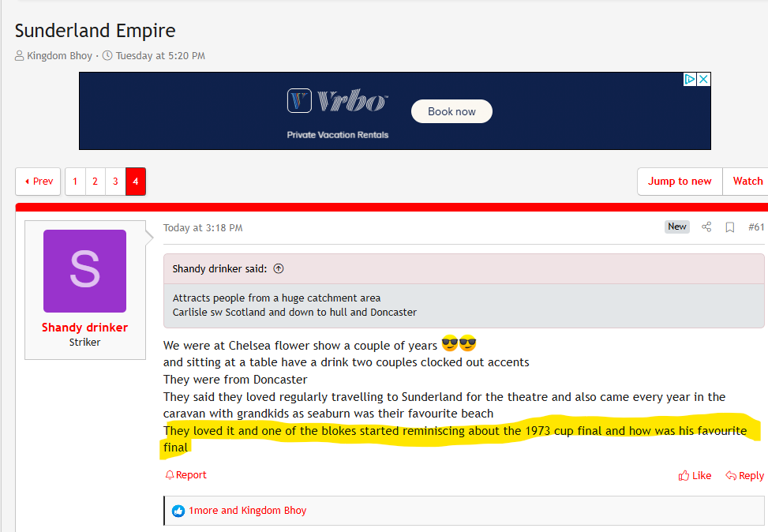The height and width of the screenshot is (532, 768).
Task: Go to the previous page with Prev
Action: [38, 182]
